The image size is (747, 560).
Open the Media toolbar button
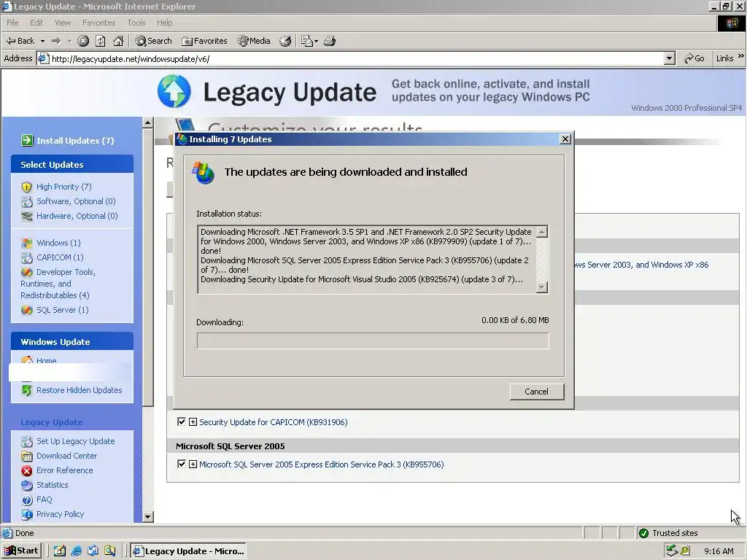click(254, 41)
